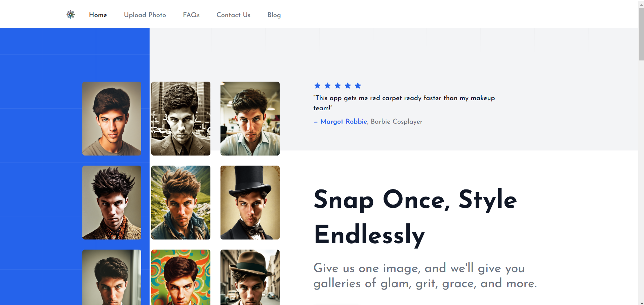This screenshot has height=305, width=644.
Task: Open the FAQs page
Action: (191, 15)
